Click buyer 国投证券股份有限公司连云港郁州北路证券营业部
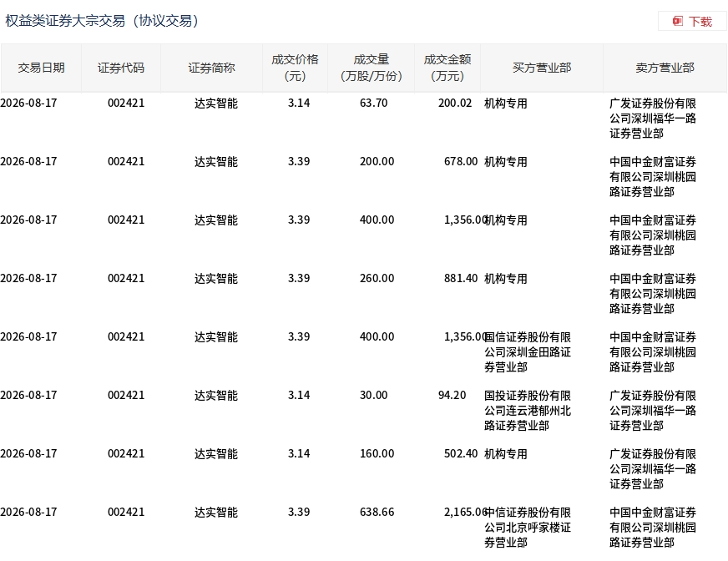 click(x=528, y=411)
